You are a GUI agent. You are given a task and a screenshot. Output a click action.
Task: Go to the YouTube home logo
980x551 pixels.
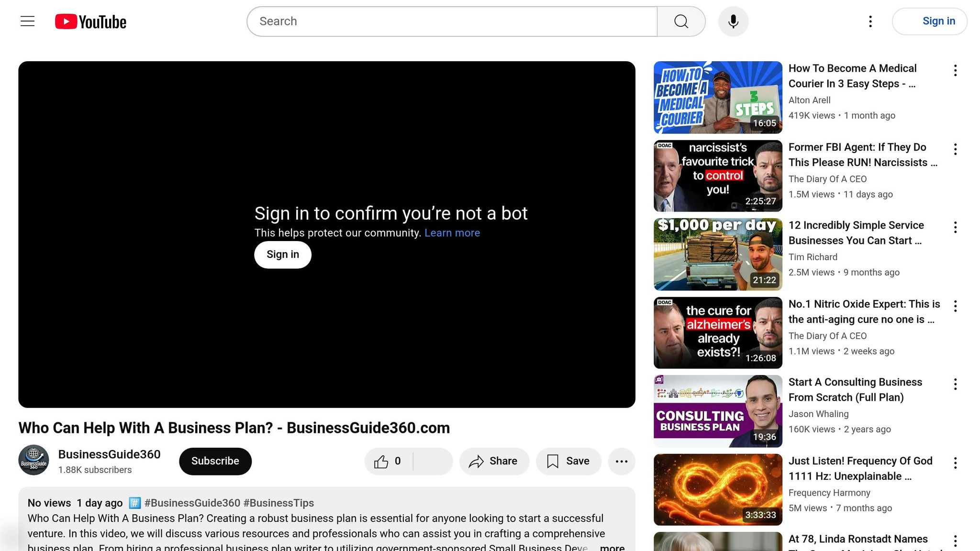click(90, 22)
